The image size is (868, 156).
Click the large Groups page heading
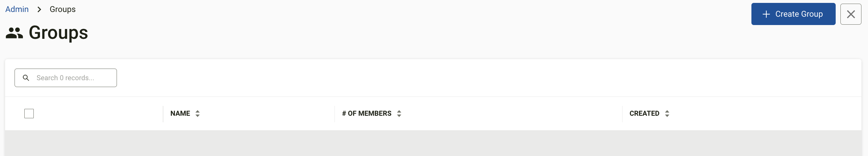point(58,33)
